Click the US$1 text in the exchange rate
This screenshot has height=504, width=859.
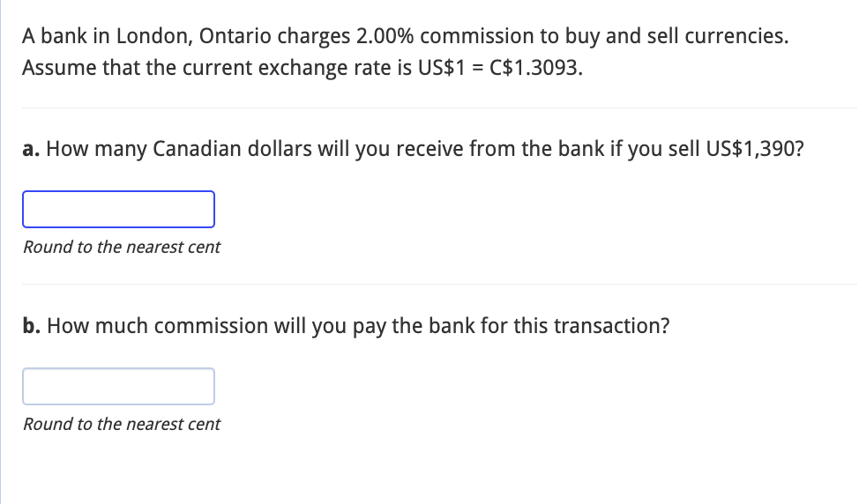click(x=441, y=68)
